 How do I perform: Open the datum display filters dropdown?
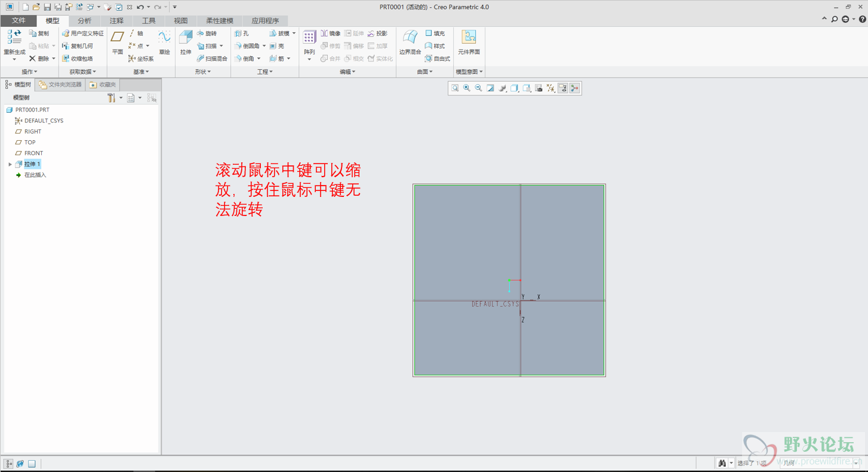[550, 88]
